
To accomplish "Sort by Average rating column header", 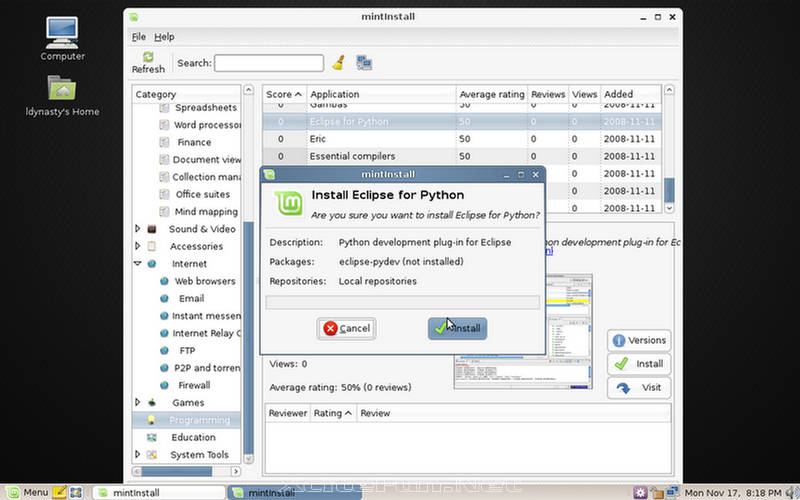I will point(491,94).
